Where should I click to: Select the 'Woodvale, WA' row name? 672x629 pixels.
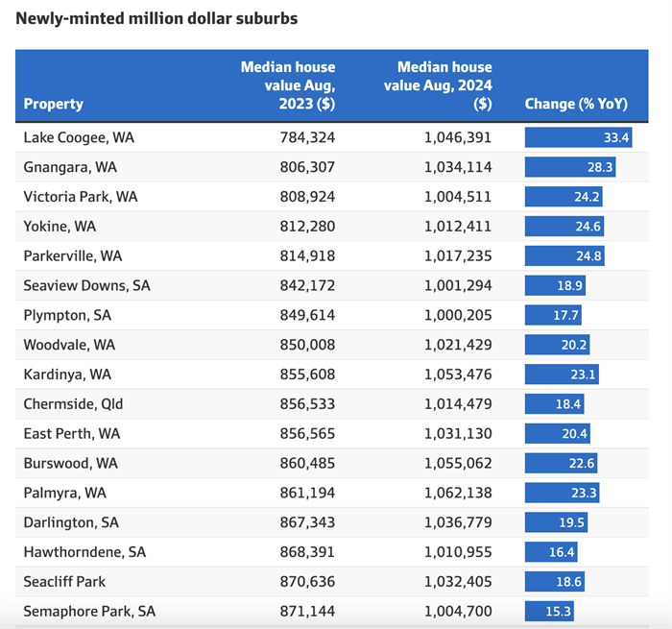pyautogui.click(x=69, y=345)
